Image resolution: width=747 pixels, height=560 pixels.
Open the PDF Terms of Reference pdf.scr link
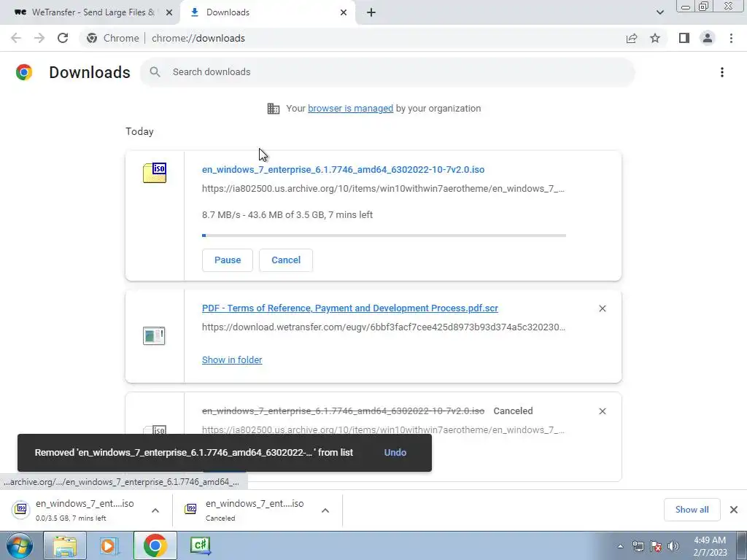(x=350, y=308)
